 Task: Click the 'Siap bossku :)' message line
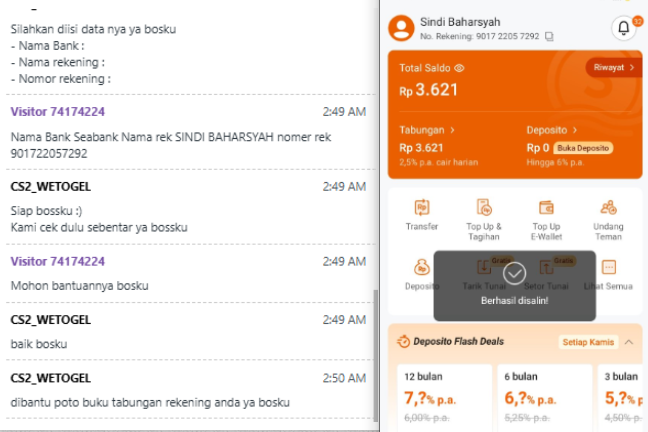coord(46,211)
